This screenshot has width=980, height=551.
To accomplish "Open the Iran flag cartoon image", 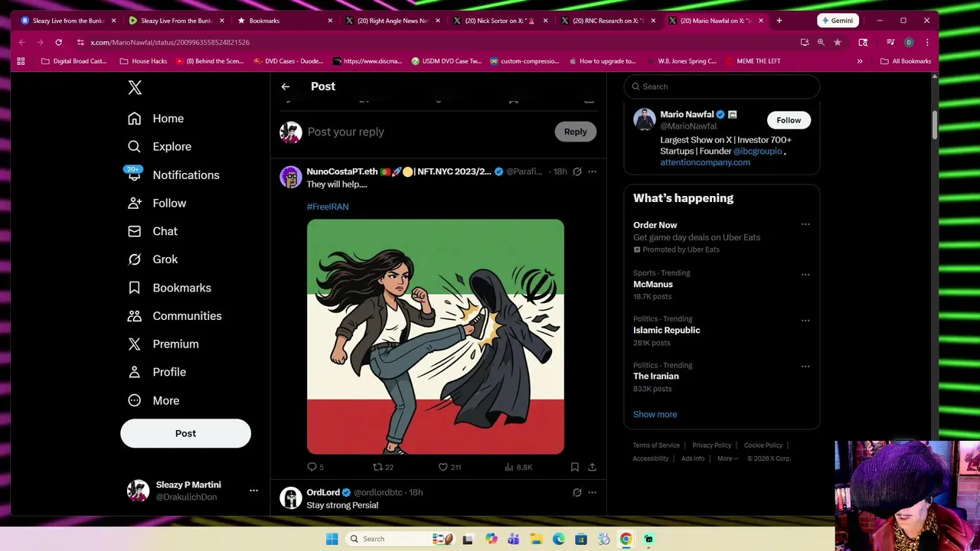I will click(x=436, y=337).
